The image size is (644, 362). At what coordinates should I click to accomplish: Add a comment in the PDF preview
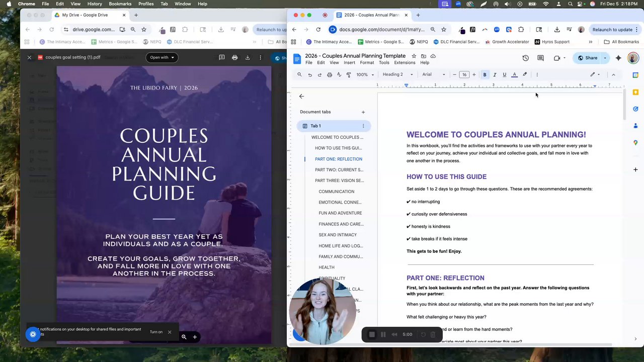pyautogui.click(x=222, y=57)
